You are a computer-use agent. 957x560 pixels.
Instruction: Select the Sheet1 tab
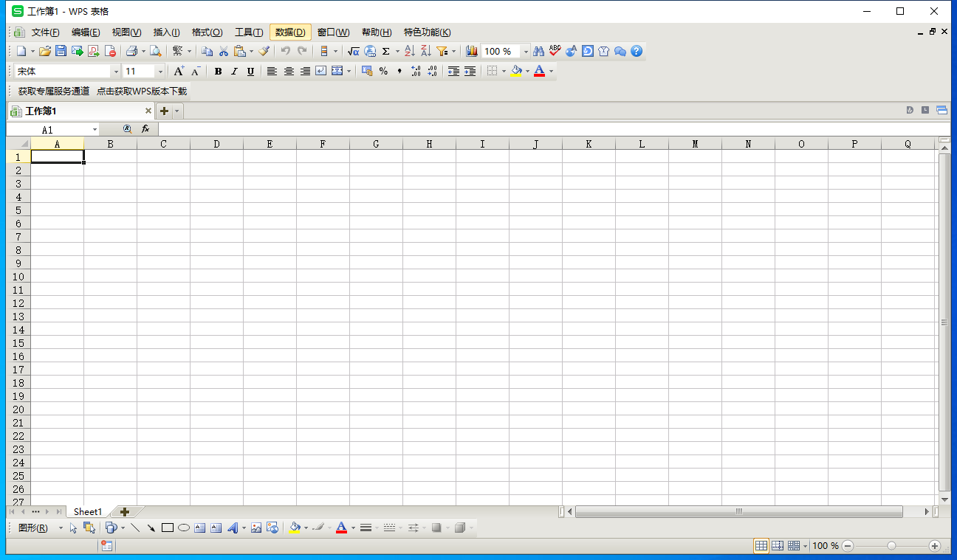(88, 511)
